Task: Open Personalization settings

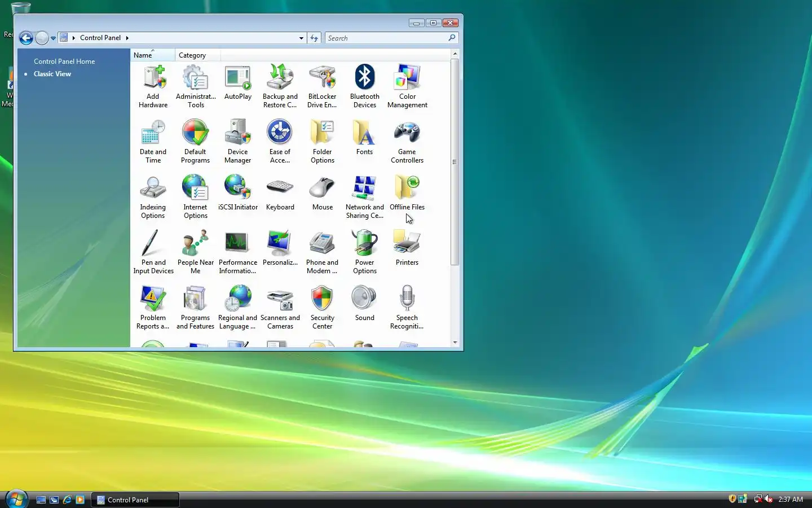Action: coord(280,248)
